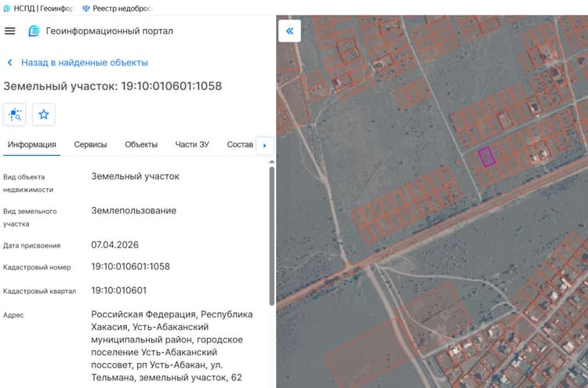This screenshot has width=588, height=388.
Task: Click the Кадастровый квартал label
Action: (39, 292)
